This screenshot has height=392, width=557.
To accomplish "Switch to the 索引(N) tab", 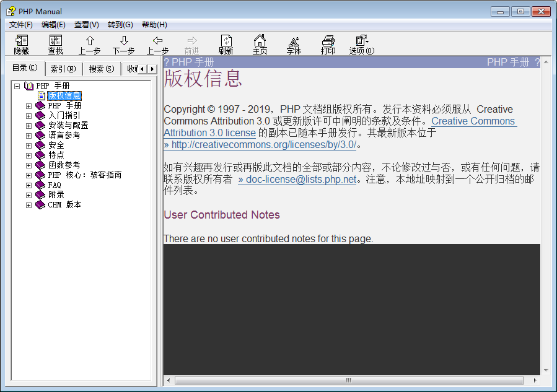I will click(x=63, y=69).
